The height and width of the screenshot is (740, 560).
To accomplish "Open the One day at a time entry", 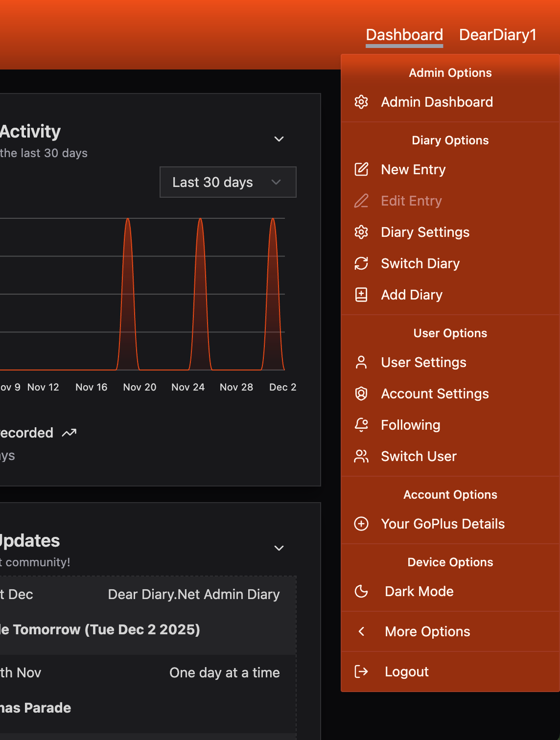I will [225, 672].
